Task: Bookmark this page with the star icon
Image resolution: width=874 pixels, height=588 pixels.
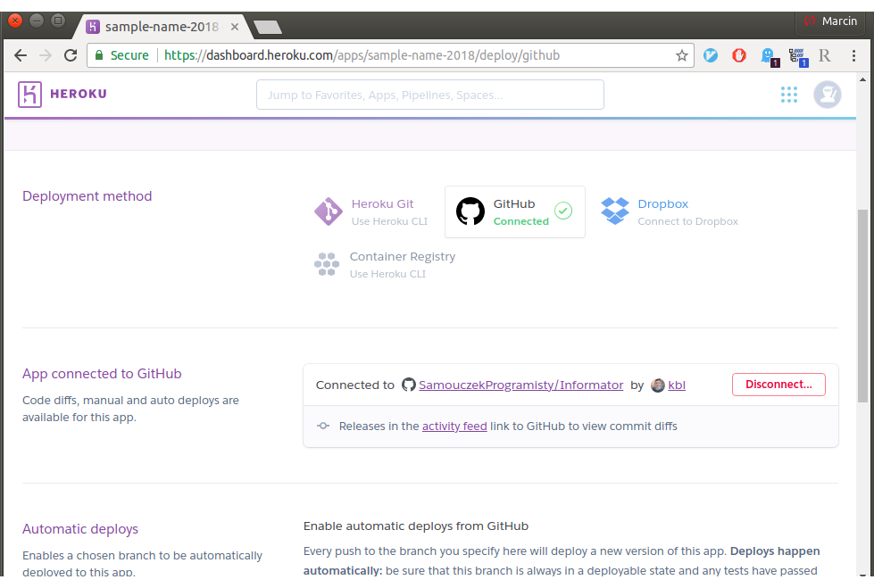Action: (682, 55)
